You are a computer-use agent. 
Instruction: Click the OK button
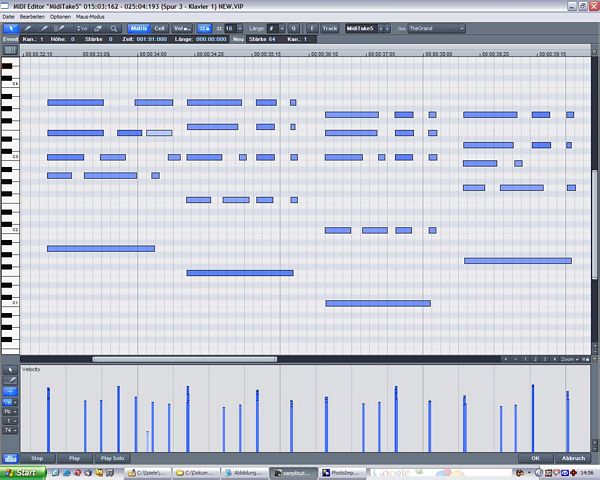coord(535,458)
